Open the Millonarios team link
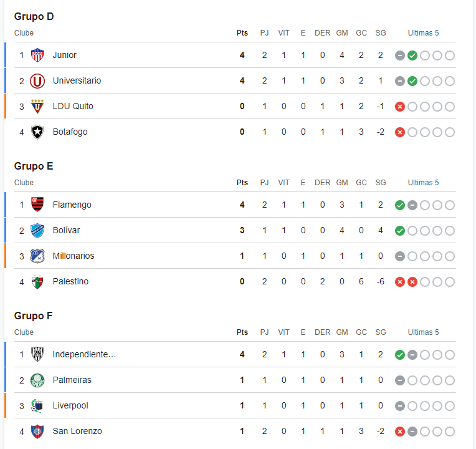 74,256
